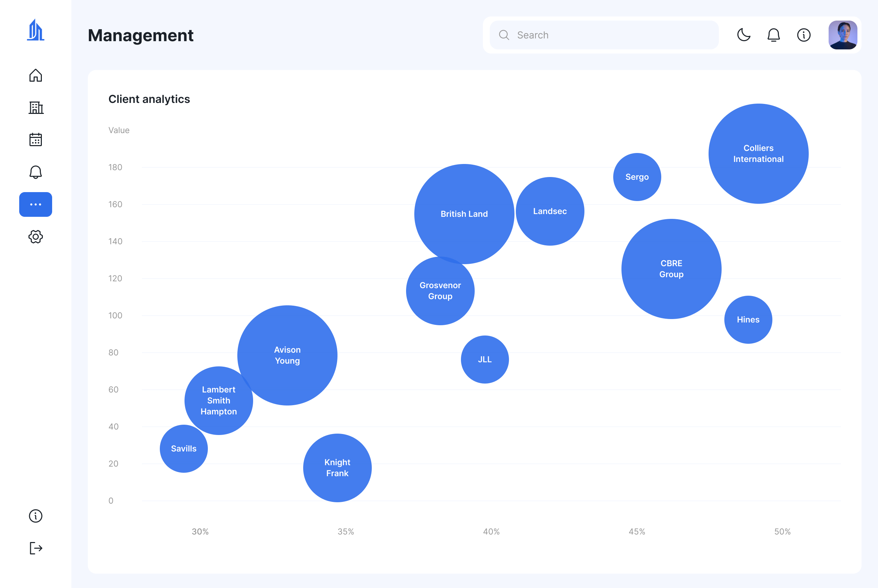Toggle dark mode with the moon icon
The height and width of the screenshot is (588, 878).
click(744, 35)
